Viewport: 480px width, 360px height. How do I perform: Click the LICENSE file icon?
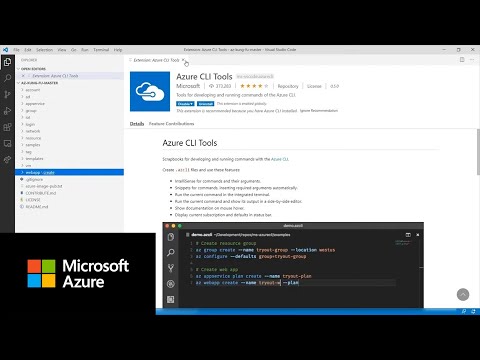pos(22,200)
